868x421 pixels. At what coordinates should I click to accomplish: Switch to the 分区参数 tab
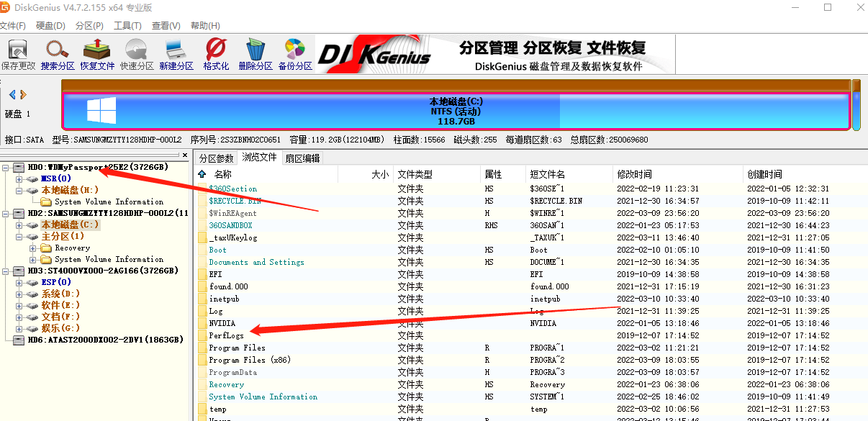tap(217, 158)
